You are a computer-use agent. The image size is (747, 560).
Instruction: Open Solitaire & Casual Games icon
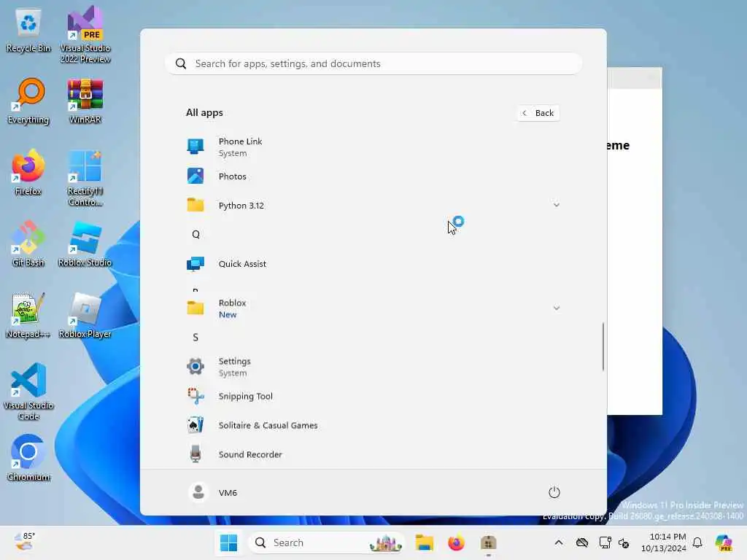pyautogui.click(x=196, y=425)
